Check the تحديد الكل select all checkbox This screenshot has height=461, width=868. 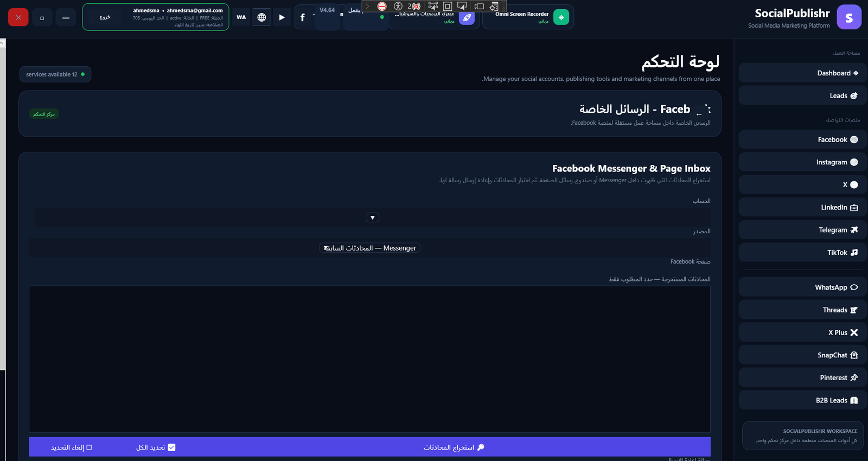(x=171, y=447)
